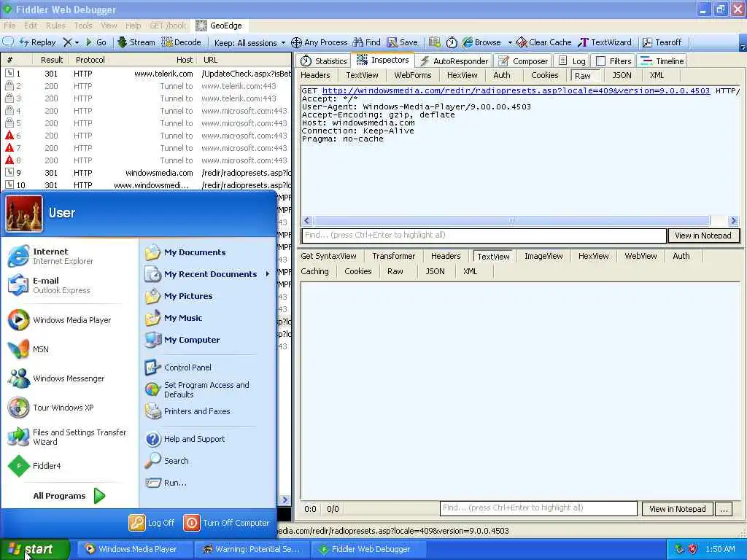
Task: Click View in Notepad for the response
Action: click(x=678, y=509)
